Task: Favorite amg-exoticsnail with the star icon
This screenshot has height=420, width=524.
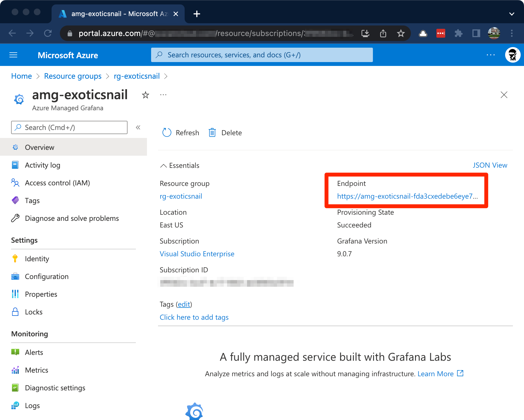Action: pyautogui.click(x=146, y=95)
